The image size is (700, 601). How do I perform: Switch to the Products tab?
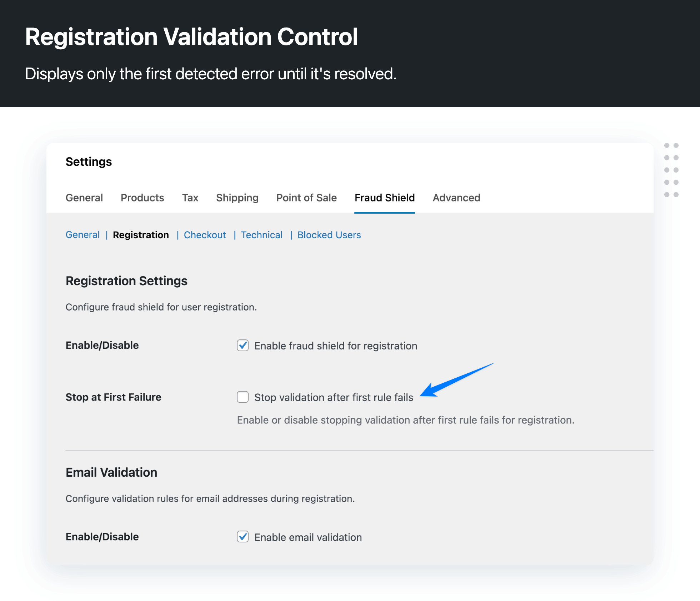click(142, 198)
